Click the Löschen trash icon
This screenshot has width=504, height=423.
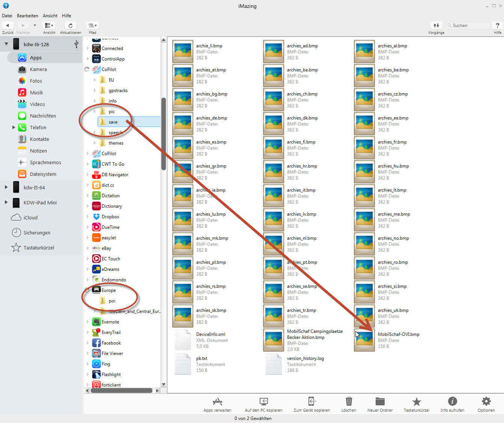(x=348, y=401)
